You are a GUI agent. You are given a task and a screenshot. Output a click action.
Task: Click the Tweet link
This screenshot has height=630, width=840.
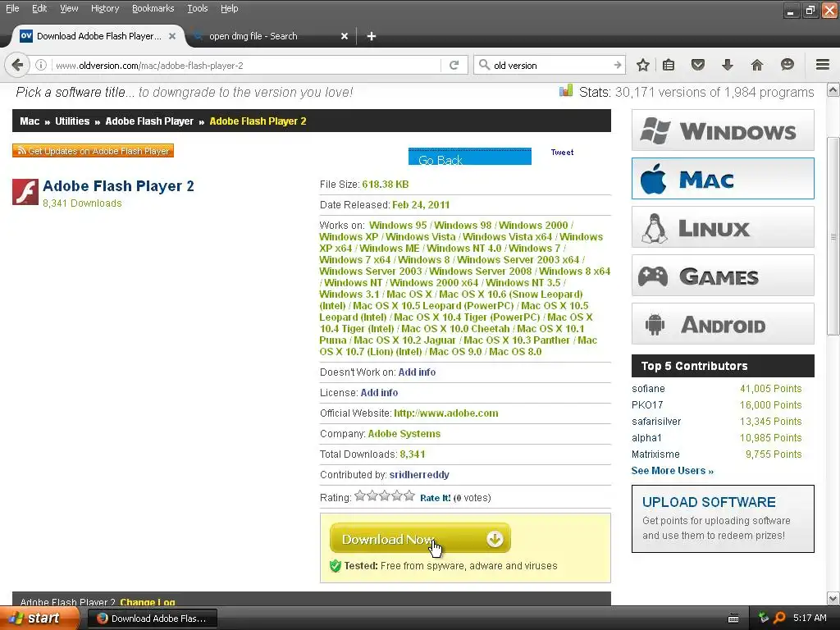click(562, 152)
